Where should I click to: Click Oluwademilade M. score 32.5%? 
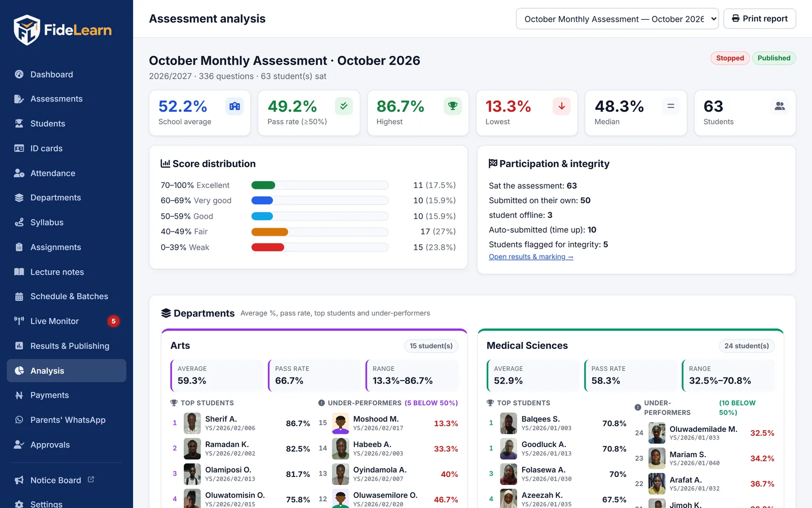point(762,433)
